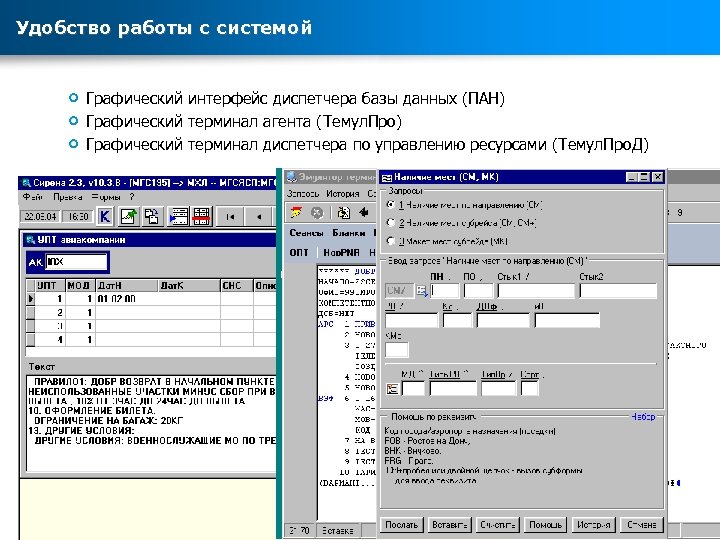Click the Стык2 input field
The image size is (720, 540).
[x=619, y=291]
